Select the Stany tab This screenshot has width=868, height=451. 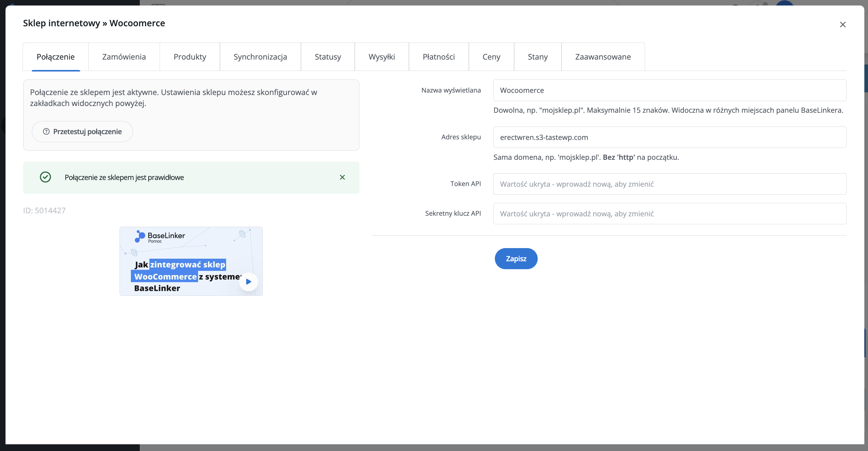(x=537, y=57)
